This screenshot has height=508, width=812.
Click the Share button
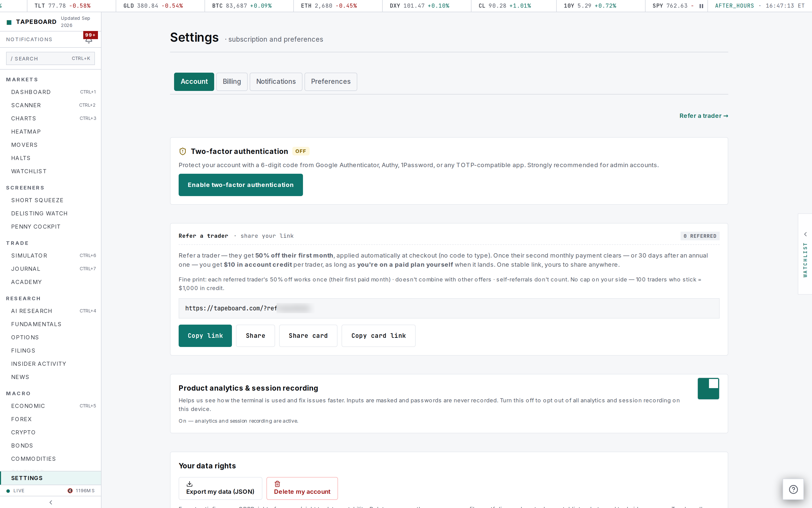[255, 336]
